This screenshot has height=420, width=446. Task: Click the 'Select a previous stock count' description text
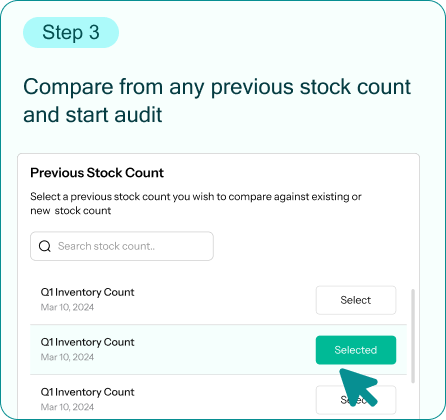pos(196,197)
